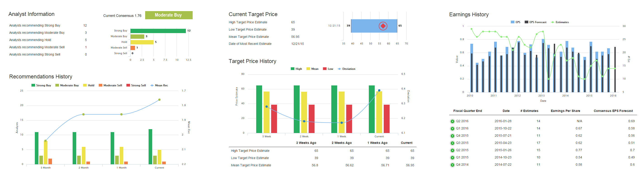Click the Current deviation point on Target Price chart

click(x=379, y=90)
